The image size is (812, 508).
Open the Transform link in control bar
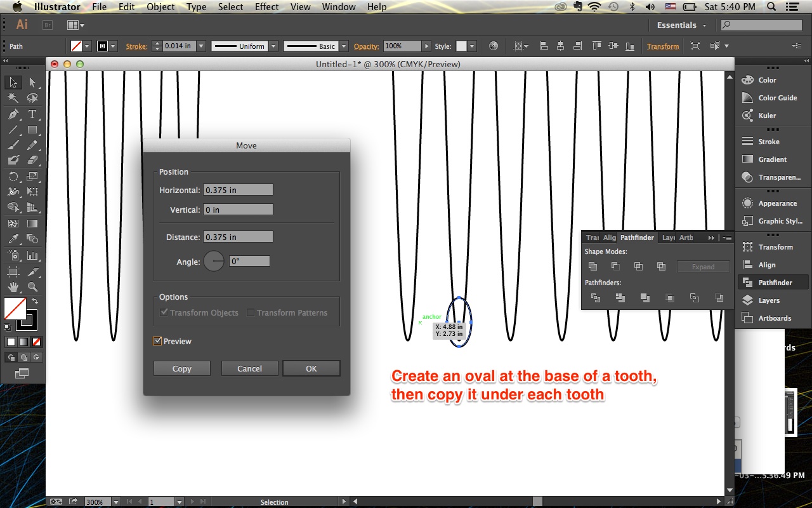click(663, 46)
